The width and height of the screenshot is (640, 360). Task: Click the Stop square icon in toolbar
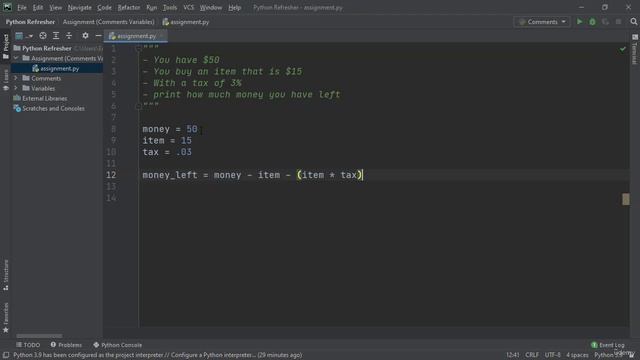point(618,22)
